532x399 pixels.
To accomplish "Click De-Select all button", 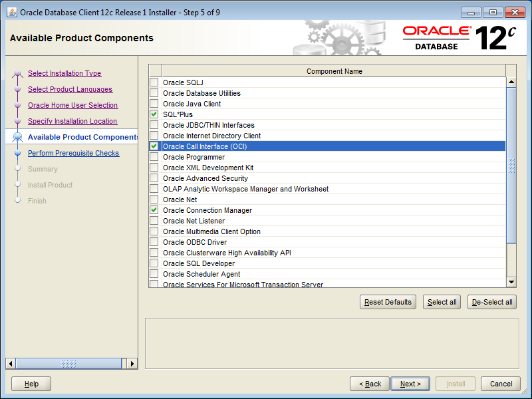I will pos(492,302).
